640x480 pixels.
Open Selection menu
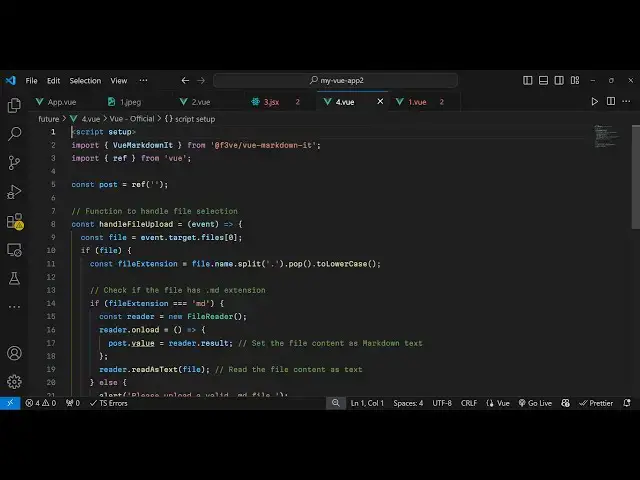tap(85, 80)
